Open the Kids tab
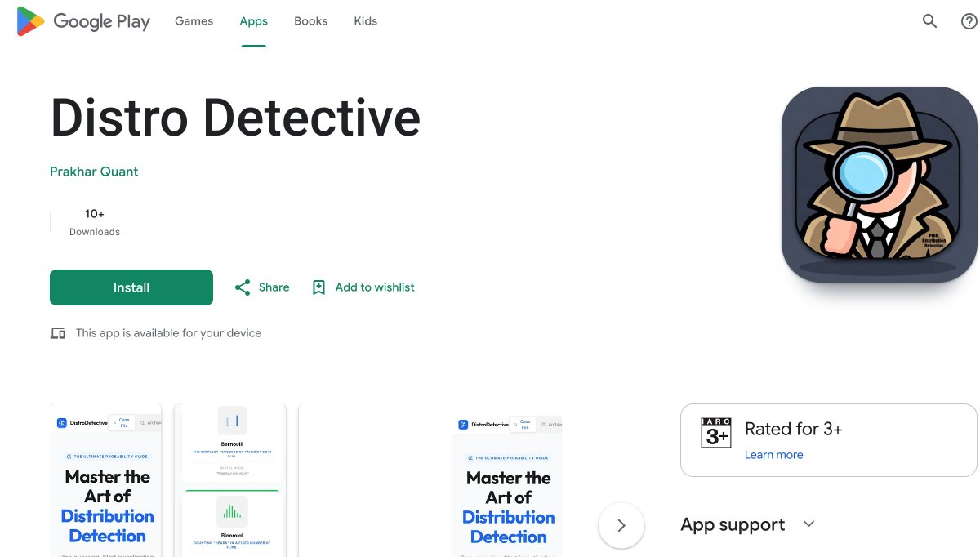Viewport: 980px width, 557px height. click(x=366, y=21)
